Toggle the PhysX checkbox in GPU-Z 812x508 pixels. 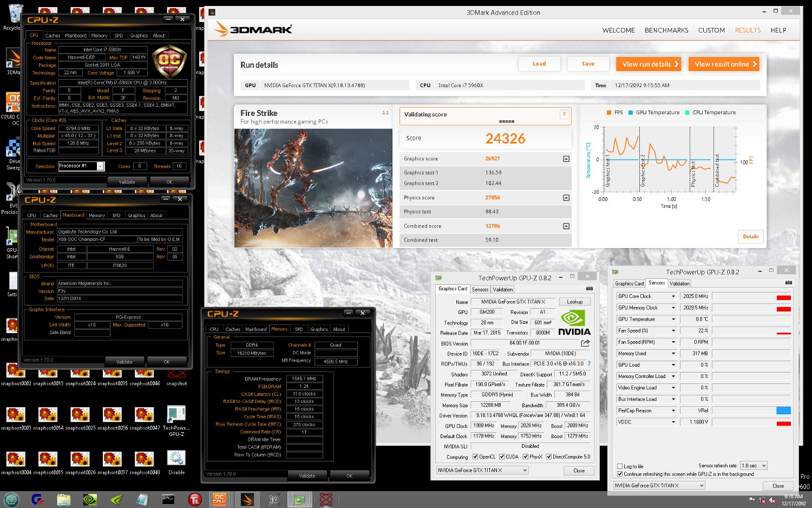tap(525, 457)
